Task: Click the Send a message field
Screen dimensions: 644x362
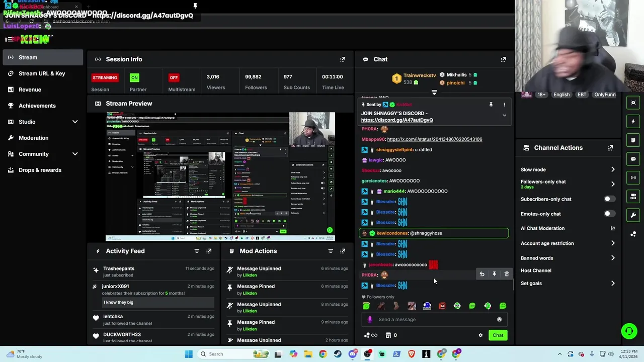Action: click(x=434, y=319)
